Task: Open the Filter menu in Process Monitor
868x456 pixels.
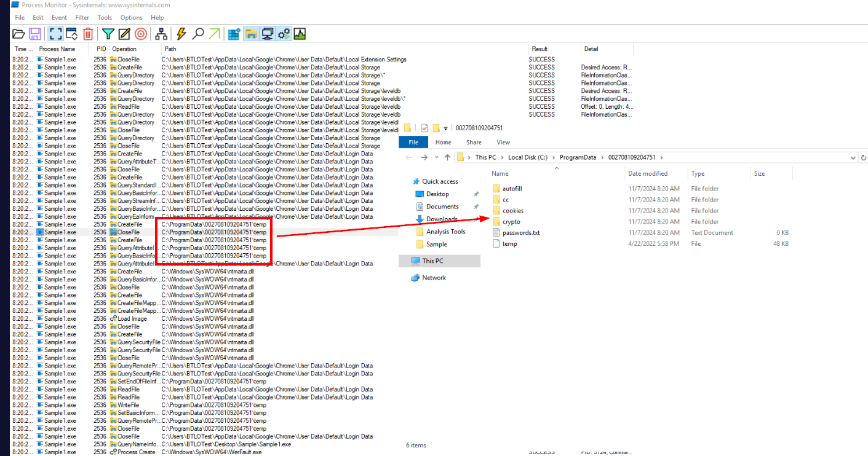Action: coord(82,18)
